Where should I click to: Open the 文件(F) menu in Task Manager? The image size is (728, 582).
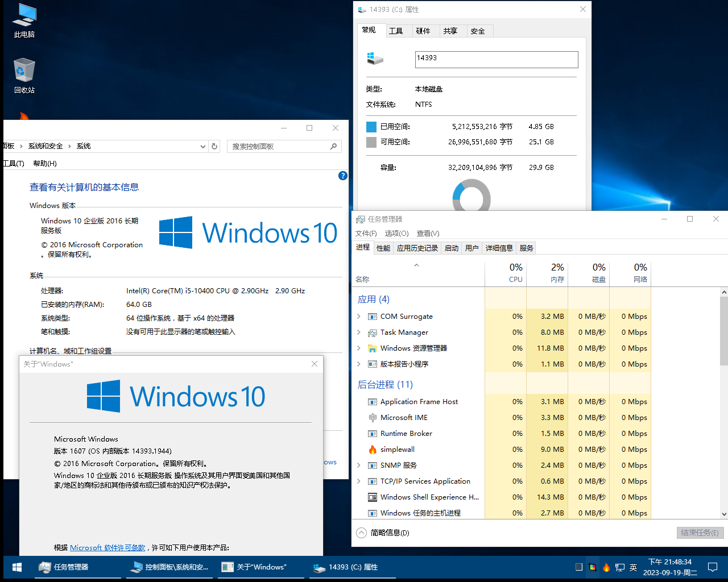pyautogui.click(x=366, y=234)
